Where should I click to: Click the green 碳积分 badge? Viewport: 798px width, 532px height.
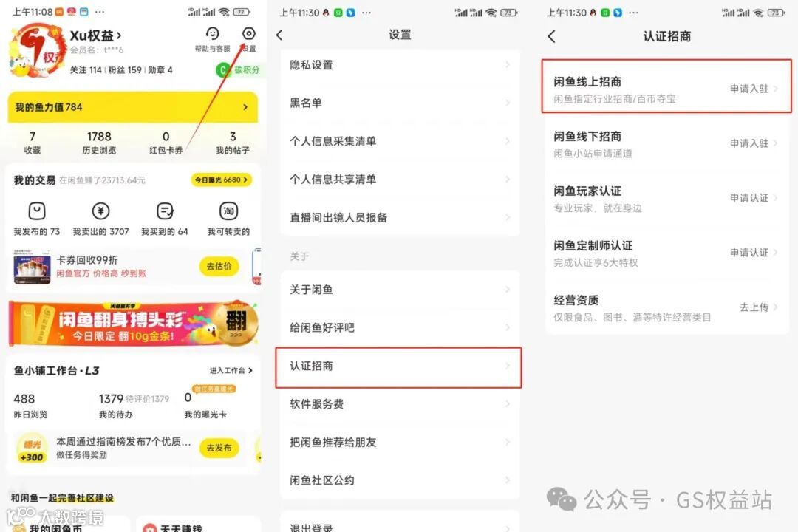pos(238,69)
